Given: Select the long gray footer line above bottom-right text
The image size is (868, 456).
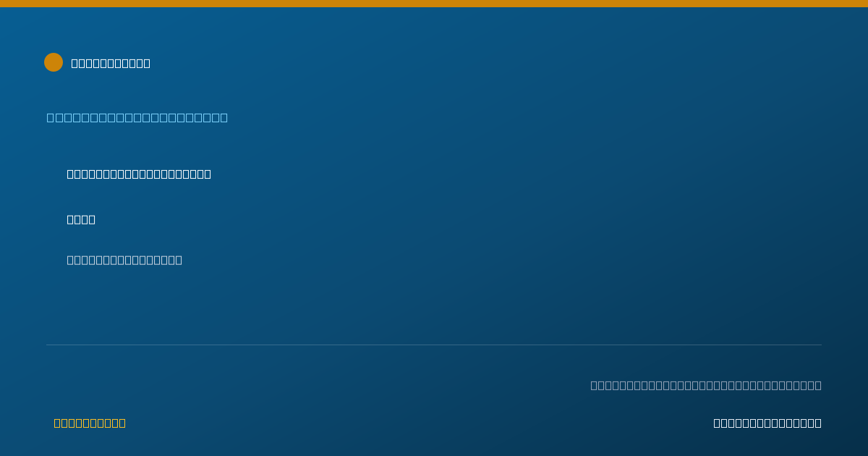Looking at the screenshot, I should click(x=706, y=385).
